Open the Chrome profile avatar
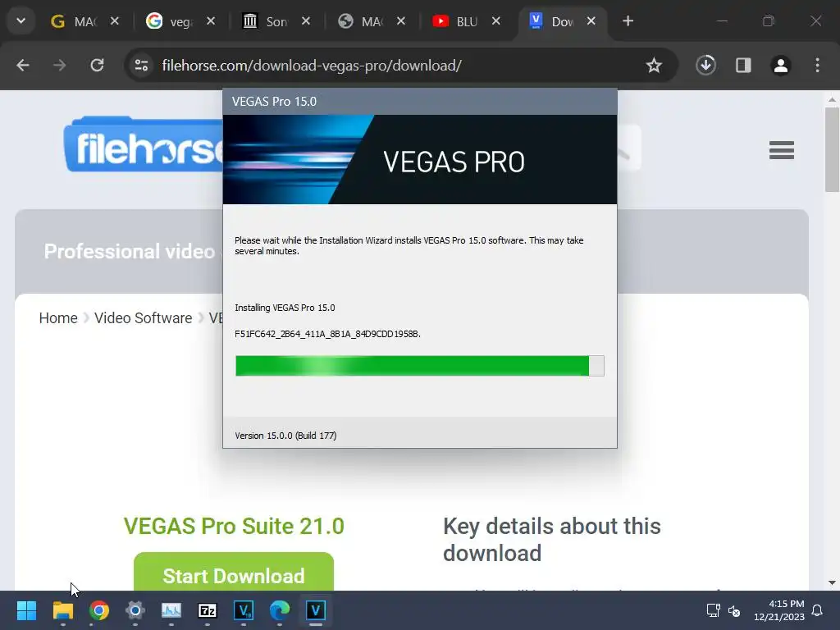Image resolution: width=840 pixels, height=630 pixels. tap(781, 66)
